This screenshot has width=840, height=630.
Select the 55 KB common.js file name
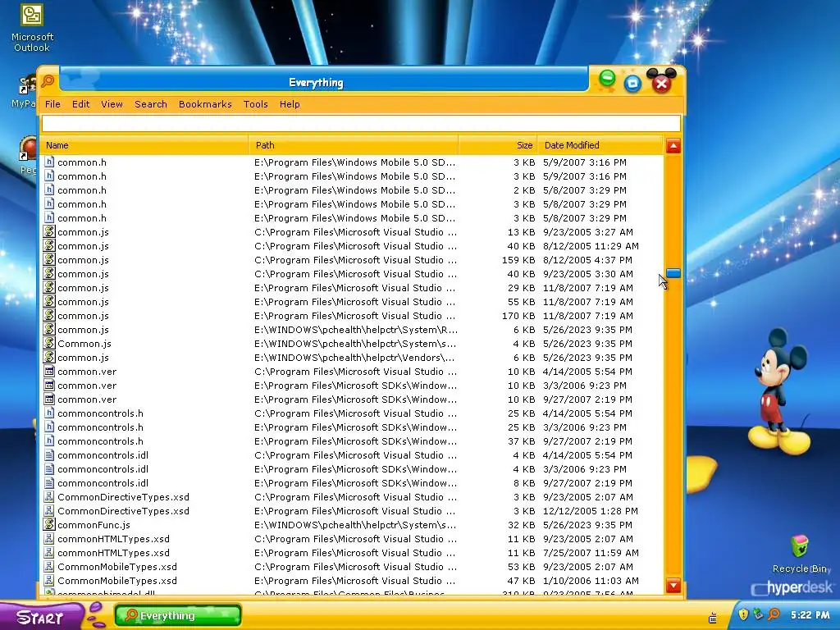tap(83, 302)
